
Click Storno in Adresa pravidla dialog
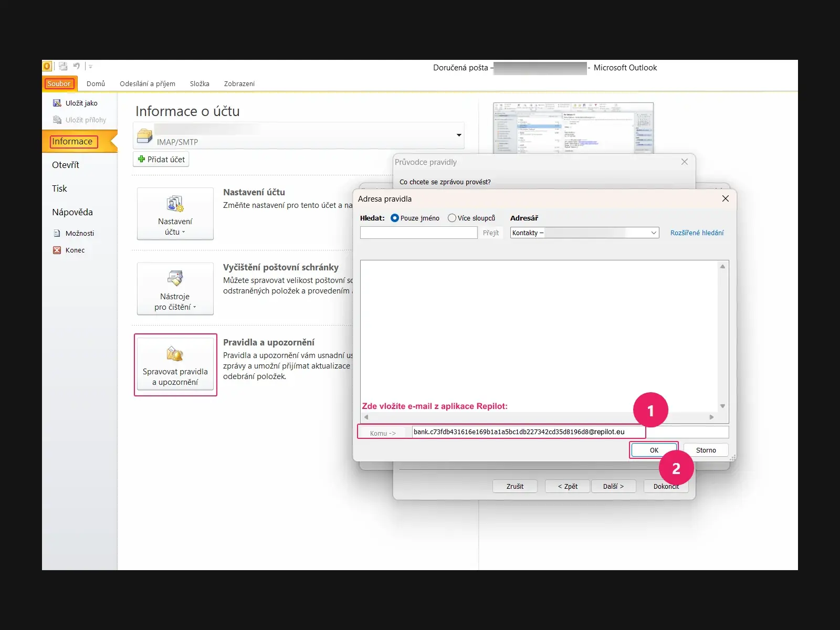tap(706, 450)
